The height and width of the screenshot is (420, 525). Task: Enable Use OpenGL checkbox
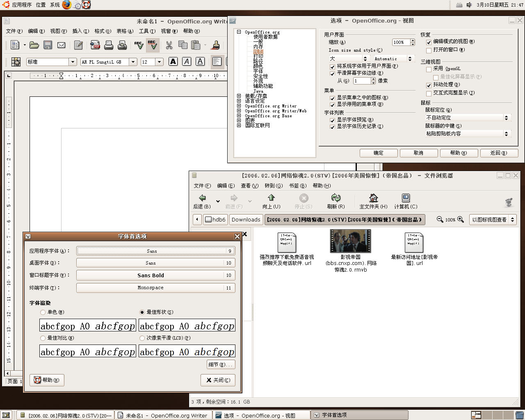coord(429,69)
